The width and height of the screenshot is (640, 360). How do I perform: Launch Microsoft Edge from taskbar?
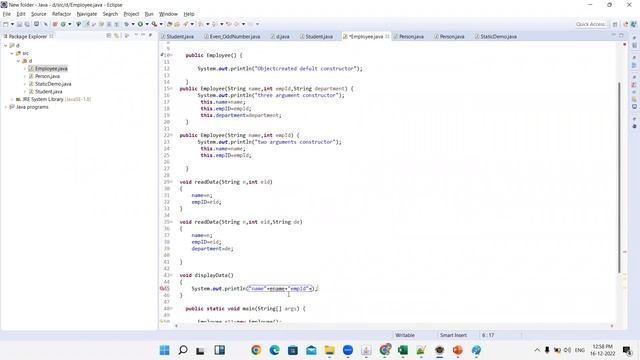tap(274, 350)
